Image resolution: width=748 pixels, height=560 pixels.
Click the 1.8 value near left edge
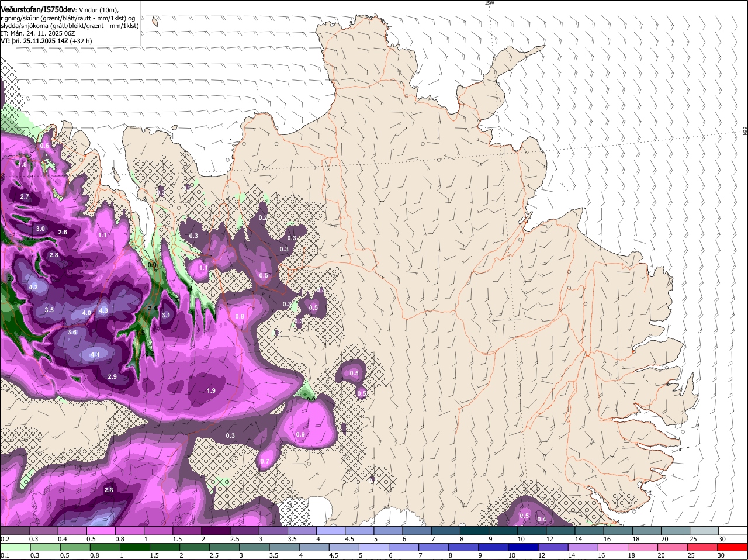[x=22, y=165]
